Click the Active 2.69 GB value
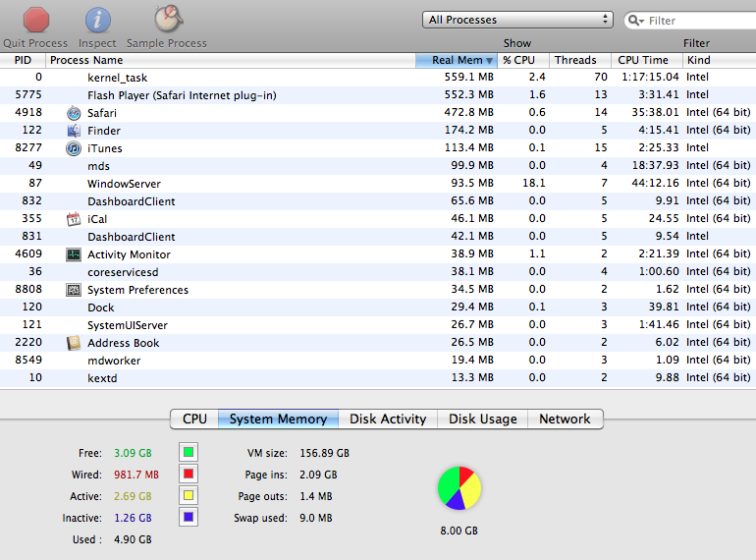This screenshot has width=756, height=560. [x=133, y=496]
